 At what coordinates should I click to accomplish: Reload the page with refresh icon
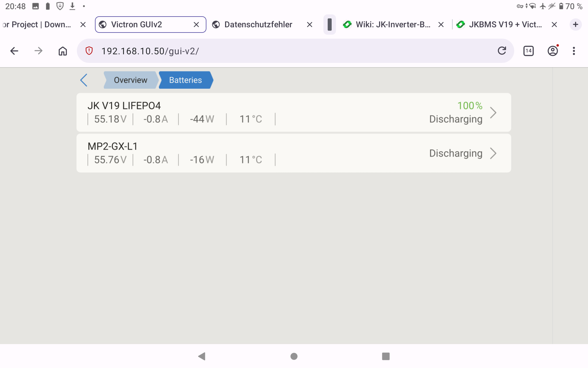click(502, 51)
